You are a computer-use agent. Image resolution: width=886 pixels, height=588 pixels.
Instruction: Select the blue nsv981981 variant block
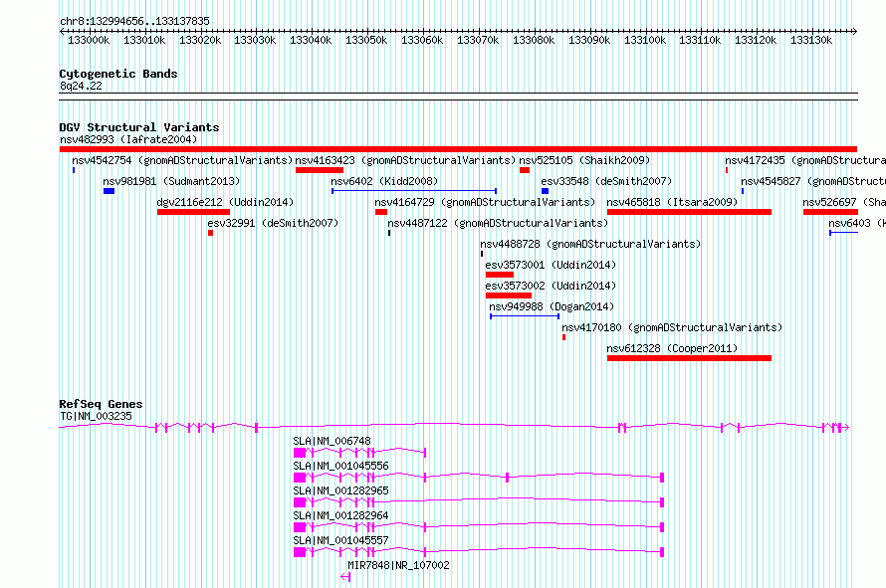pos(110,191)
